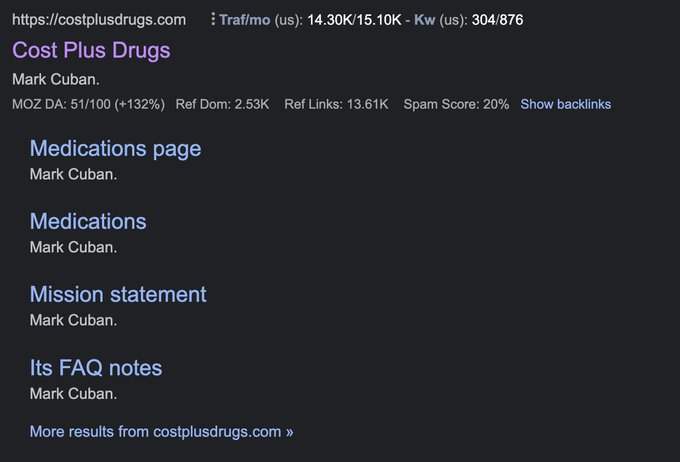This screenshot has height=462, width=680.
Task: Click the Traf/mo metric label
Action: [245, 20]
